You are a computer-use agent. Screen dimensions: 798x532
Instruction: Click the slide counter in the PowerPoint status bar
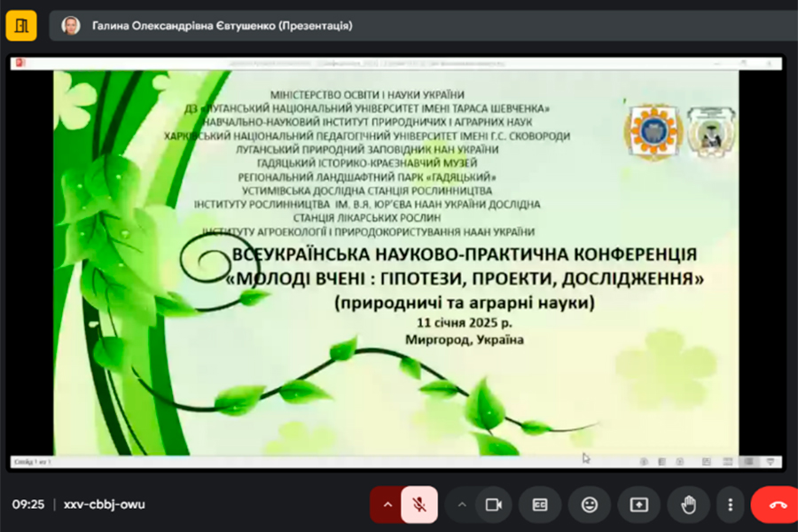[33, 462]
